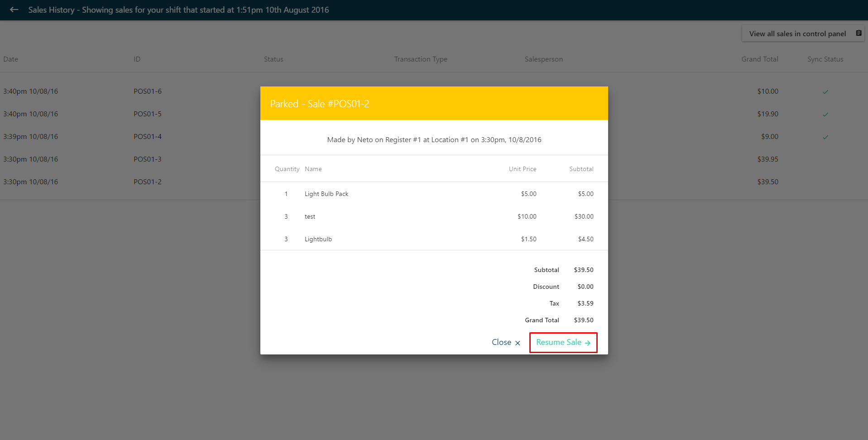Click the test item name in dialog

(x=310, y=217)
